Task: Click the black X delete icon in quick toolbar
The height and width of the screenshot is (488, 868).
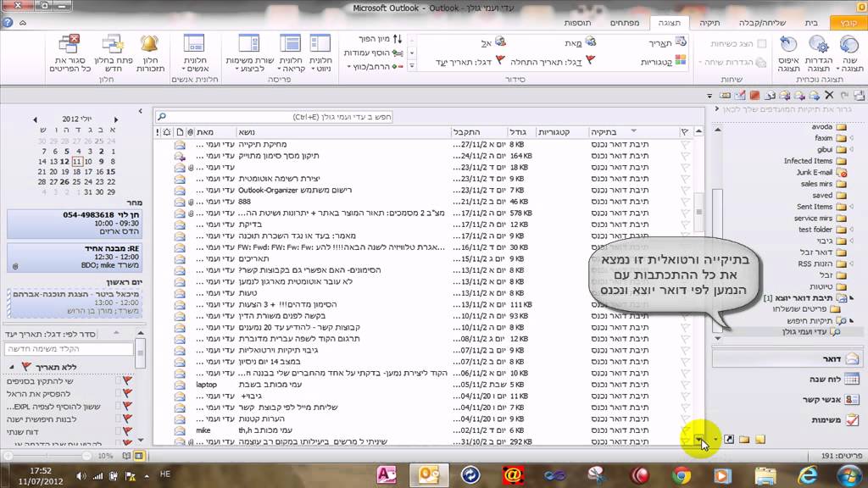Action: pyautogui.click(x=829, y=95)
